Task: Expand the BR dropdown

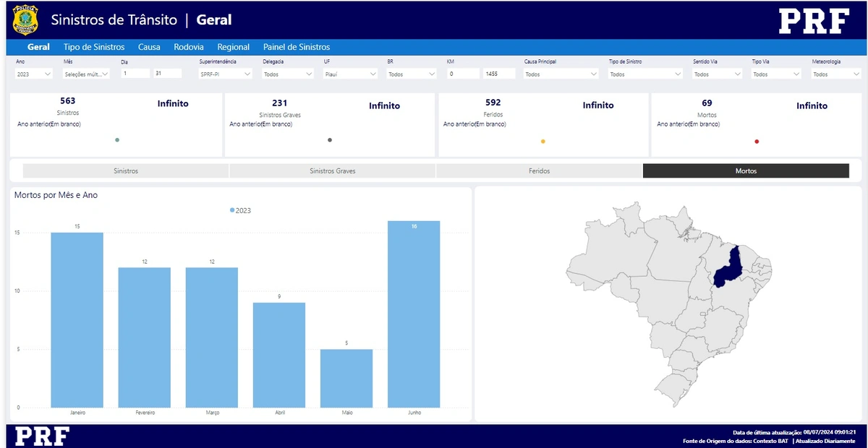Action: click(412, 74)
